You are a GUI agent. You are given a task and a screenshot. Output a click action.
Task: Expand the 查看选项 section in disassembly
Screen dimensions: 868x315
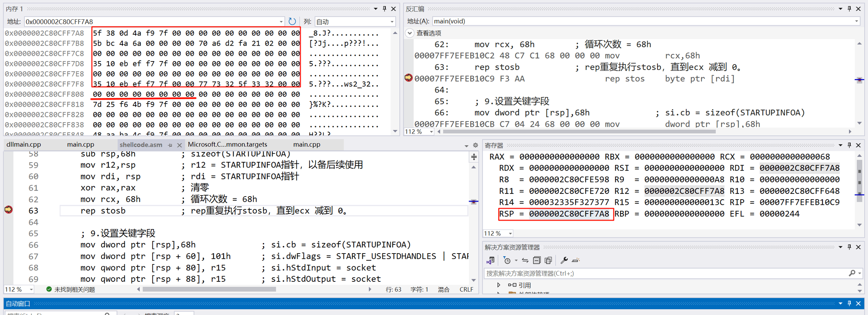410,33
